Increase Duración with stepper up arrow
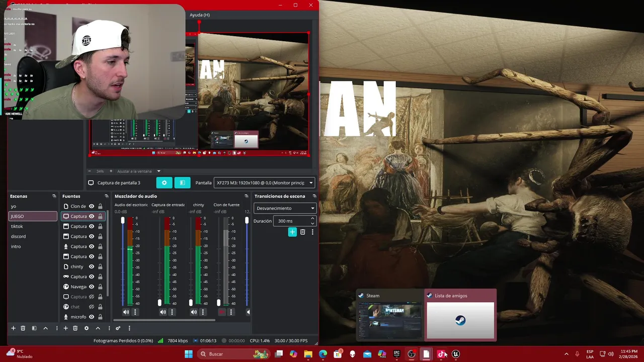 312,219
